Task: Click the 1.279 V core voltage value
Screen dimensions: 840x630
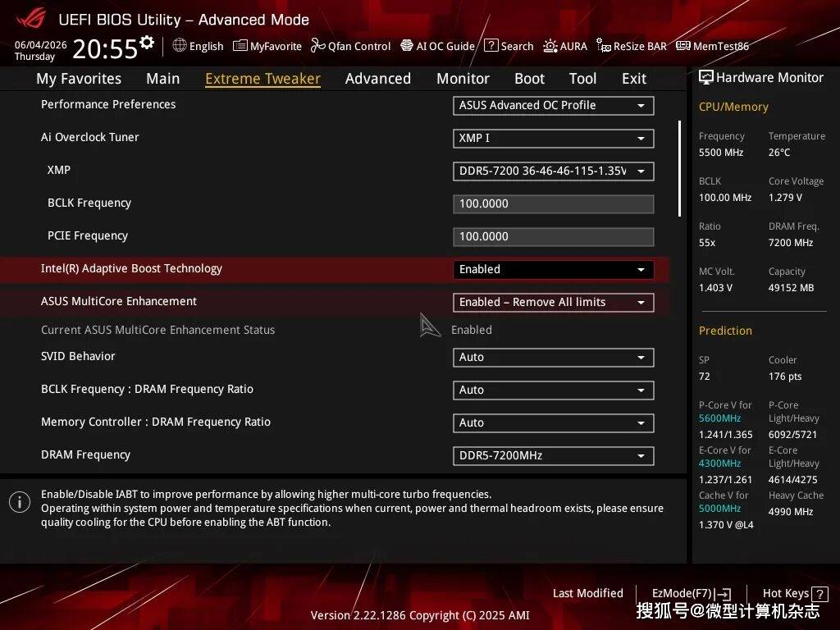Action: pos(785,197)
